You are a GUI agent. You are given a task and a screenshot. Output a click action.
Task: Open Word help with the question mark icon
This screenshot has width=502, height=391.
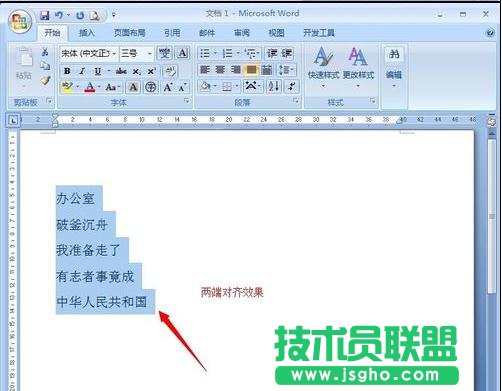[x=490, y=33]
